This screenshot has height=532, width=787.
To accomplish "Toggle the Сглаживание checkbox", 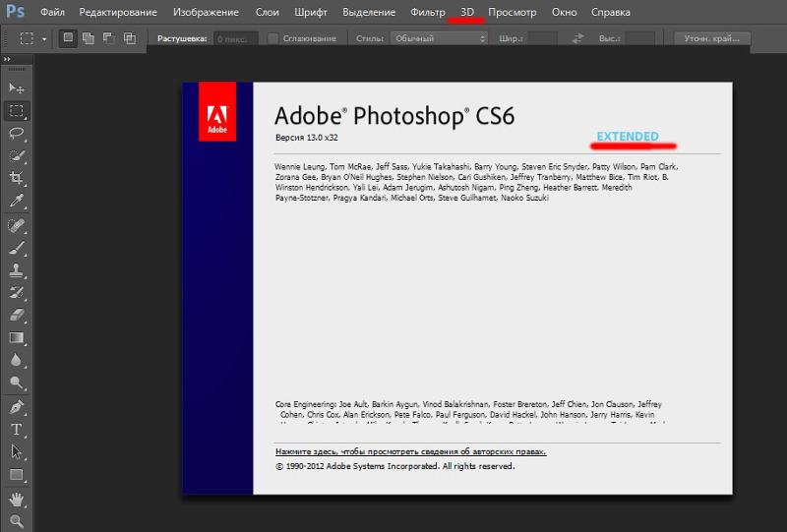I will pyautogui.click(x=272, y=38).
